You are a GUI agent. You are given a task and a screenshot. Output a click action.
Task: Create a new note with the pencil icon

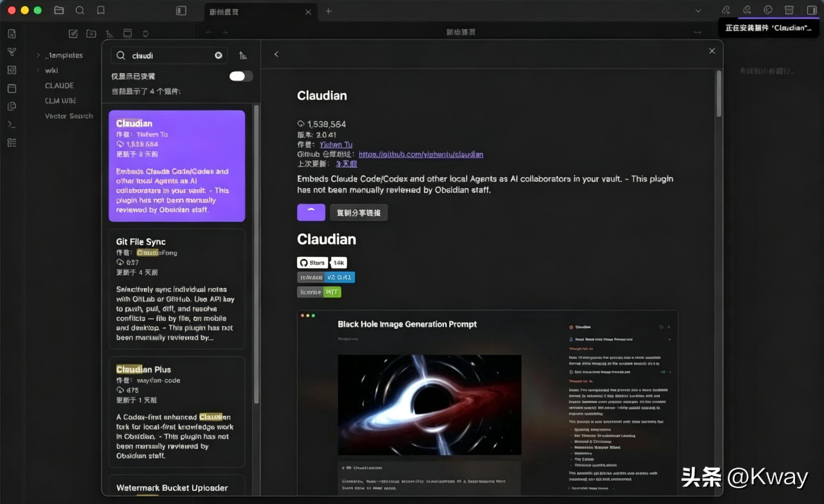point(73,33)
